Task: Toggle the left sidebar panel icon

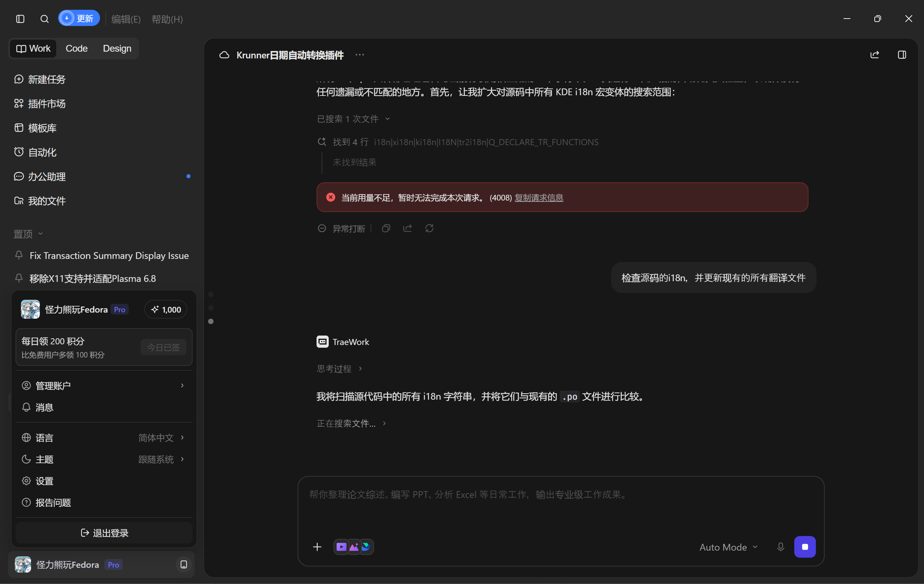Action: 20,19
